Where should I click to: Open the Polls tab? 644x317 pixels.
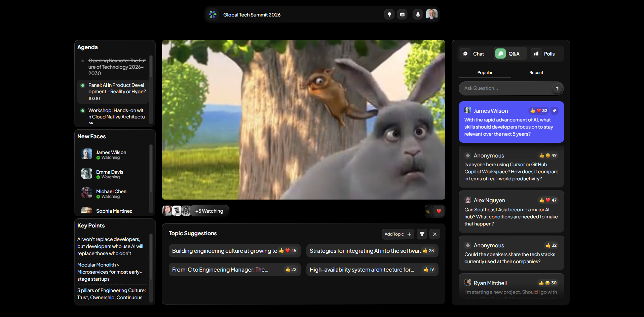544,54
